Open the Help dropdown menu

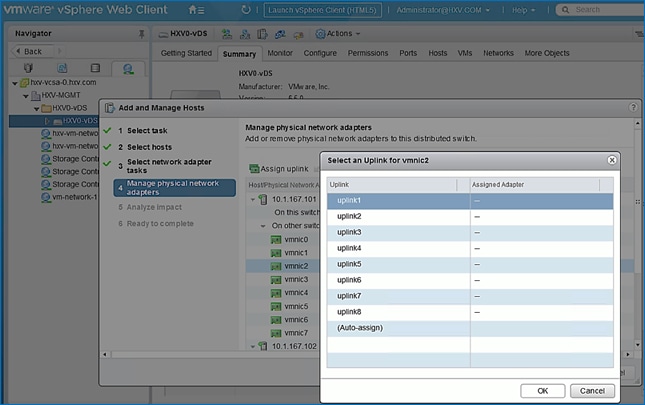coord(523,10)
